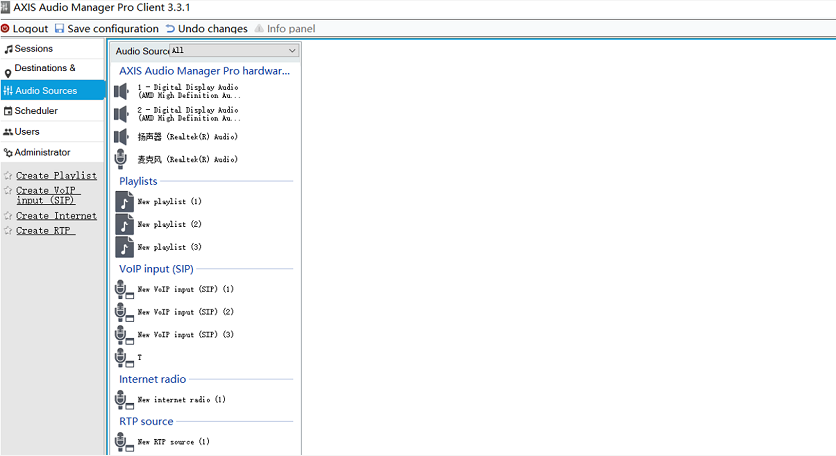Click the Create RTP link
Image resolution: width=836 pixels, height=456 pixels.
[x=45, y=231]
